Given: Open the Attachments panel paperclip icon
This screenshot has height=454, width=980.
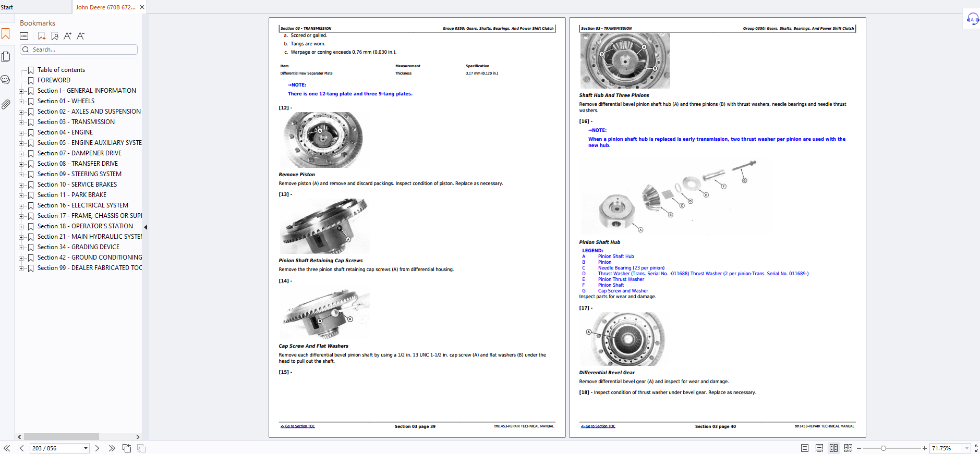Looking at the screenshot, I should 6,105.
